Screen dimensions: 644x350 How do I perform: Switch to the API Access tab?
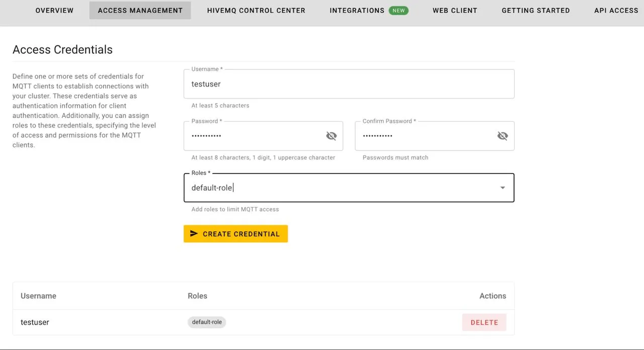pyautogui.click(x=616, y=10)
